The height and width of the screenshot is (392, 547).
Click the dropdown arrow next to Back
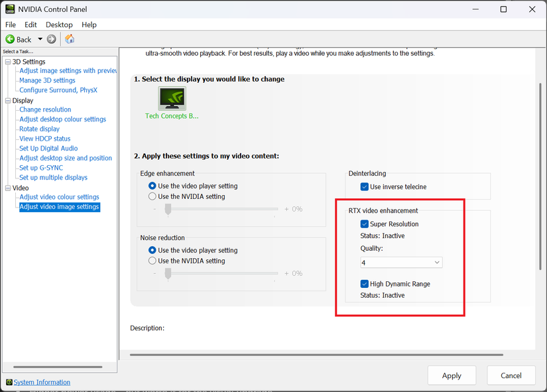pos(38,39)
